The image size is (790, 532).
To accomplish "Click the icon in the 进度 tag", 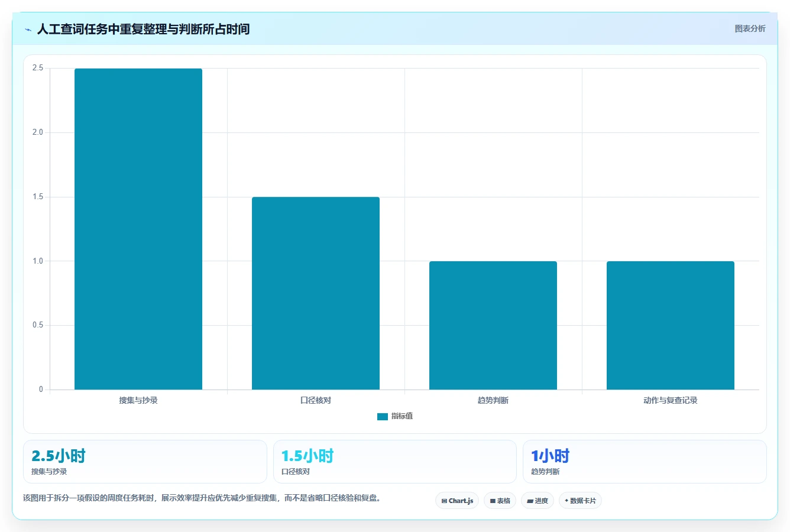I will tap(530, 501).
